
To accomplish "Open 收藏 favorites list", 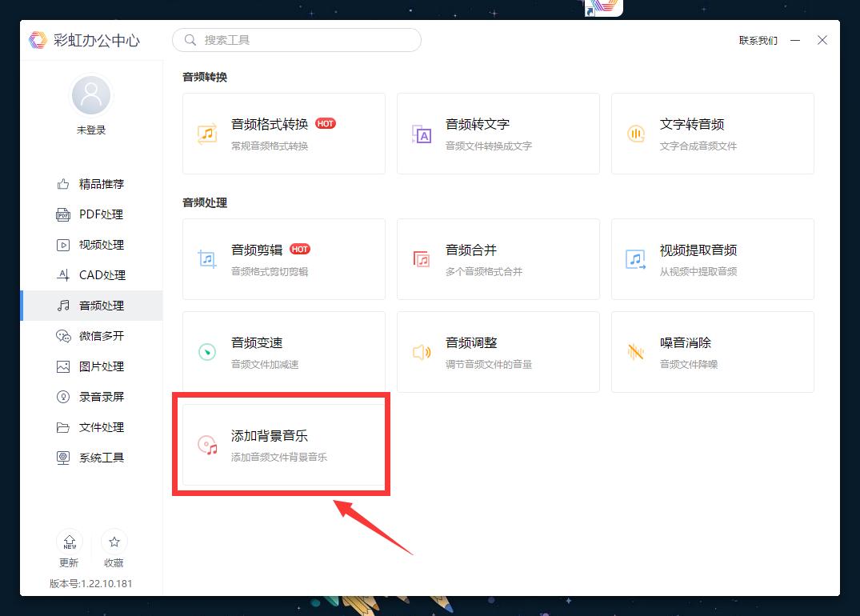I will (114, 550).
